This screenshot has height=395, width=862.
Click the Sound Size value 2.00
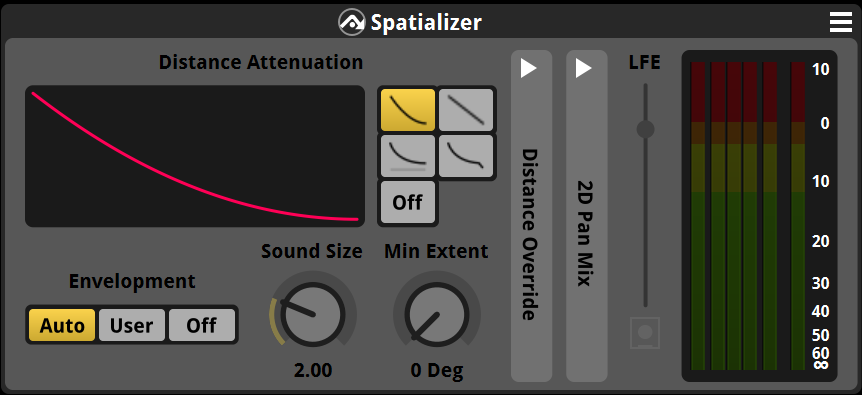313,370
